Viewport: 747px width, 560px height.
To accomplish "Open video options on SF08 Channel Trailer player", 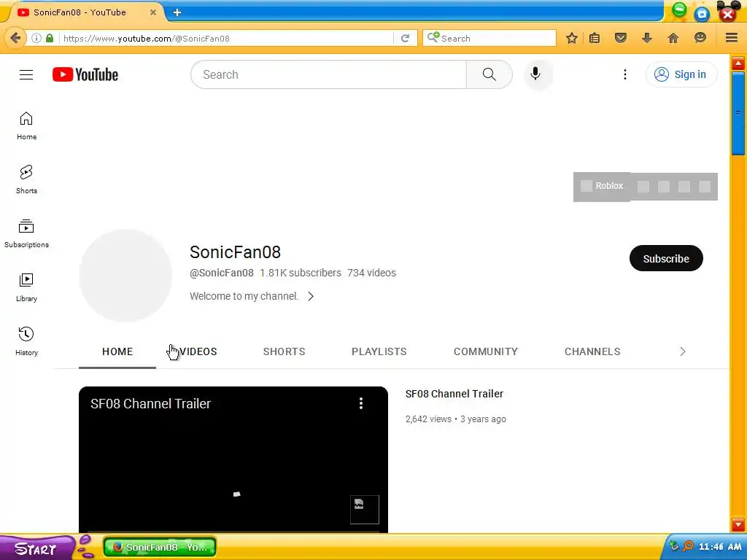I will coord(360,403).
